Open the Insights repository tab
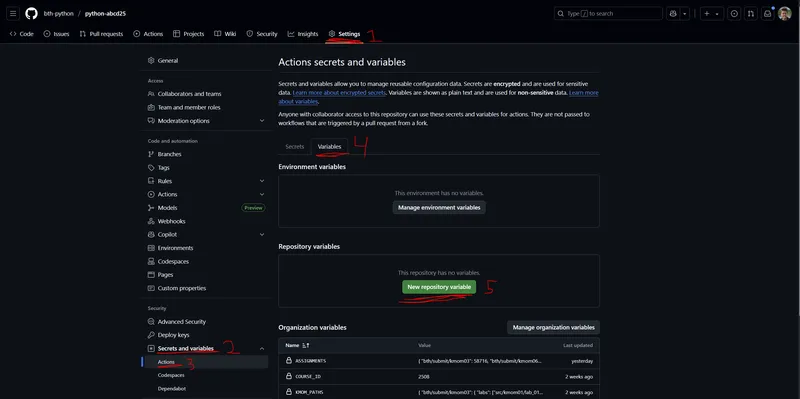 click(303, 34)
